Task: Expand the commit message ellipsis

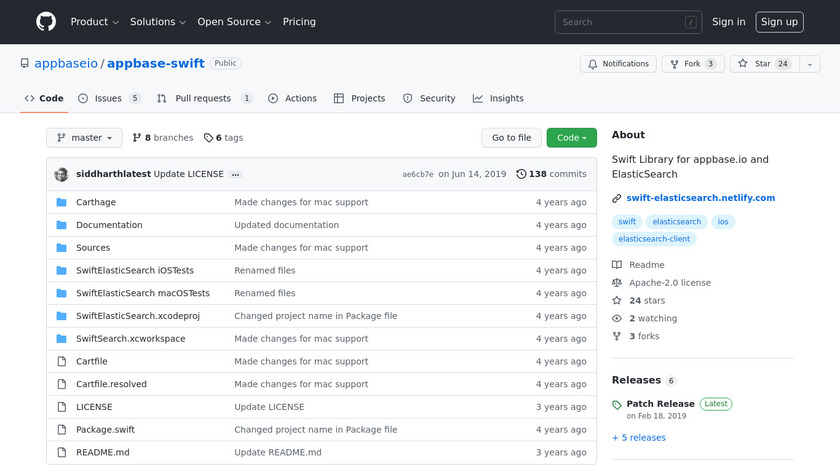Action: click(x=235, y=174)
